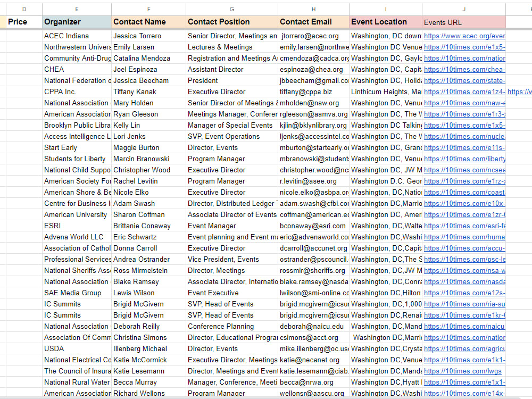532x399 pixels.
Task: Select the Start Early organizer cell
Action: coord(77,148)
